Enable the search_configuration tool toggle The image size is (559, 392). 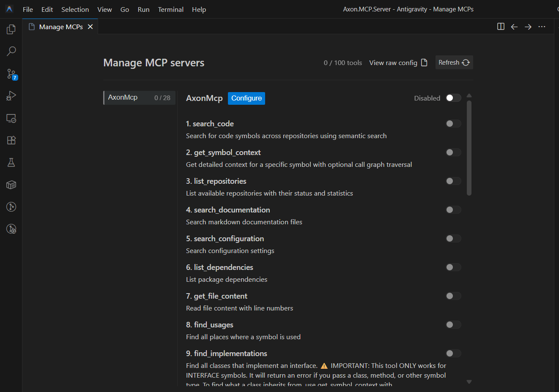point(453,239)
